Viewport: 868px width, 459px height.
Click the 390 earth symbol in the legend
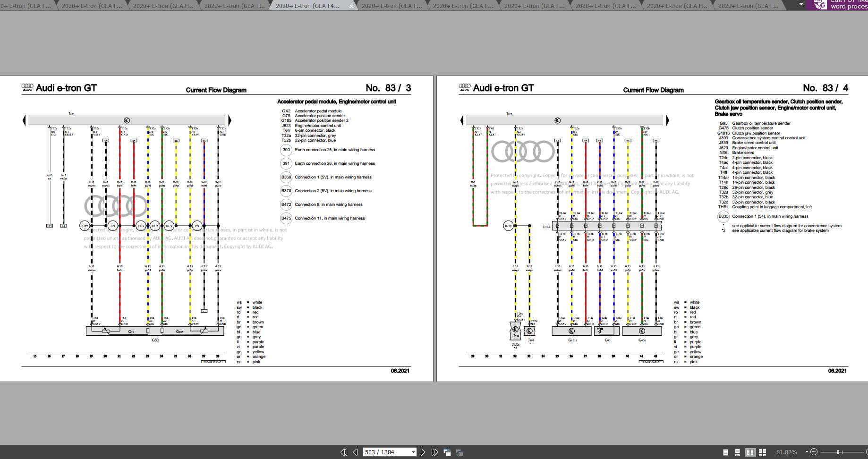[286, 150]
